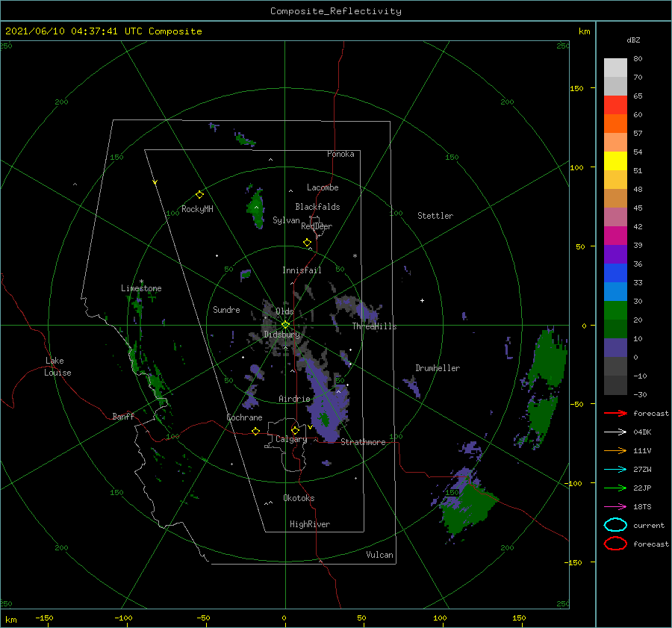Click the magenta 18TS arrow icon

615,507
